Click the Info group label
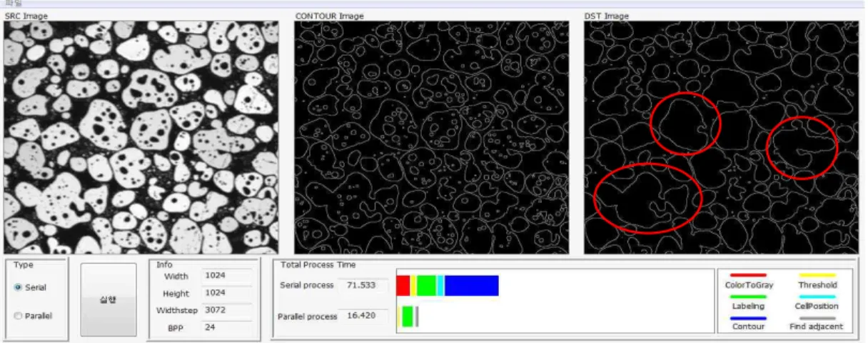 (164, 264)
